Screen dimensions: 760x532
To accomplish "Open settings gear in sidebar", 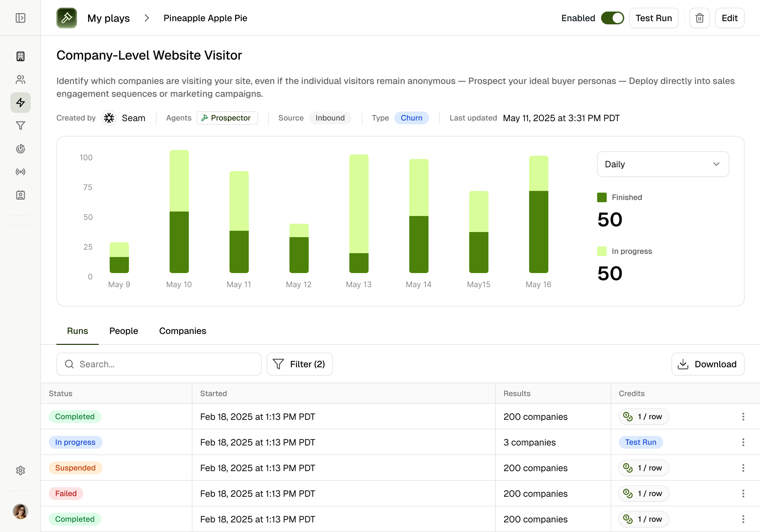I will (21, 470).
